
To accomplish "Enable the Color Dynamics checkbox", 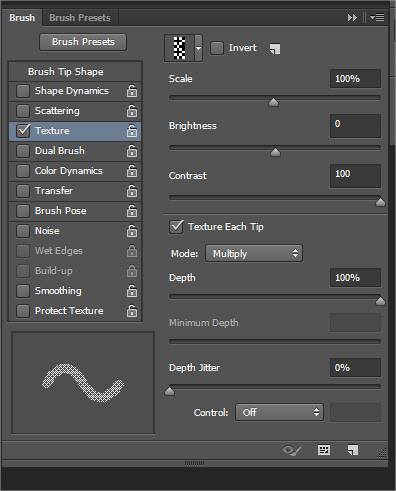I will coord(23,171).
